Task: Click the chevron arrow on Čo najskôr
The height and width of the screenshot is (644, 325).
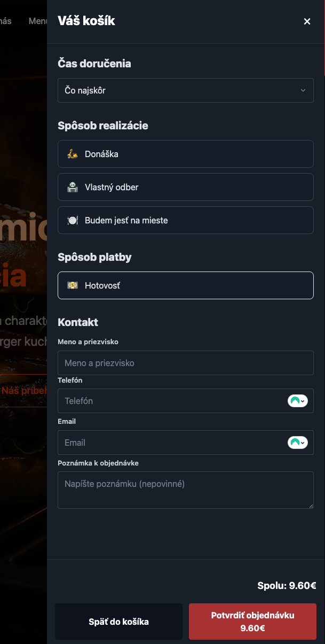Action: 303,90
